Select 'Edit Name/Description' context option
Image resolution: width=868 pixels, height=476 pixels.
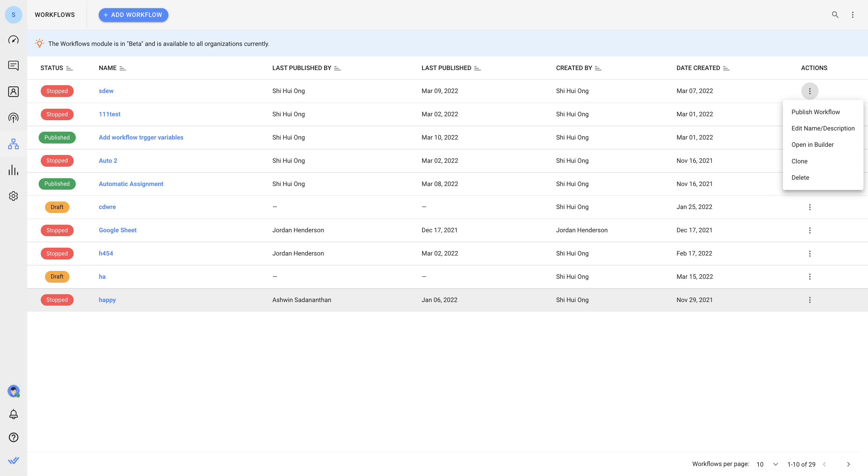click(823, 128)
